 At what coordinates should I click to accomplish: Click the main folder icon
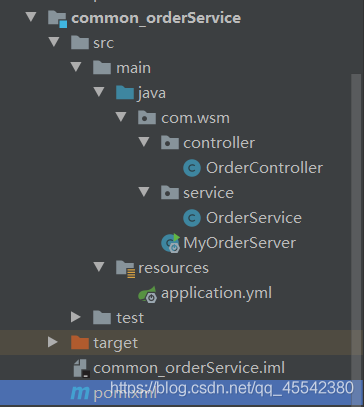point(102,68)
